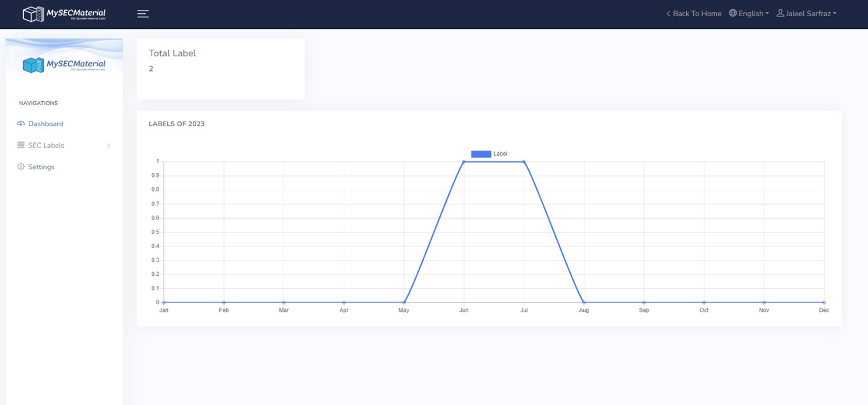The height and width of the screenshot is (405, 868).
Task: Click the Aug data point on chart
Action: pyautogui.click(x=584, y=302)
